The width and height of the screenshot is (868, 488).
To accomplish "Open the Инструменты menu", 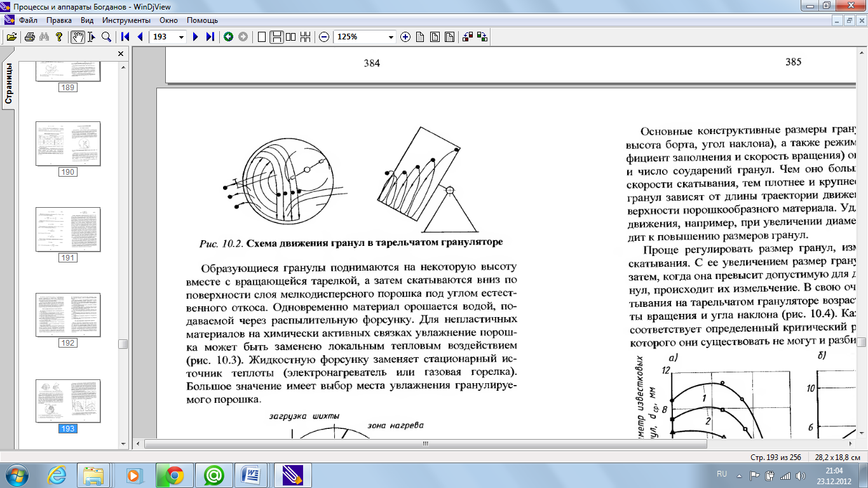I will [x=126, y=20].
